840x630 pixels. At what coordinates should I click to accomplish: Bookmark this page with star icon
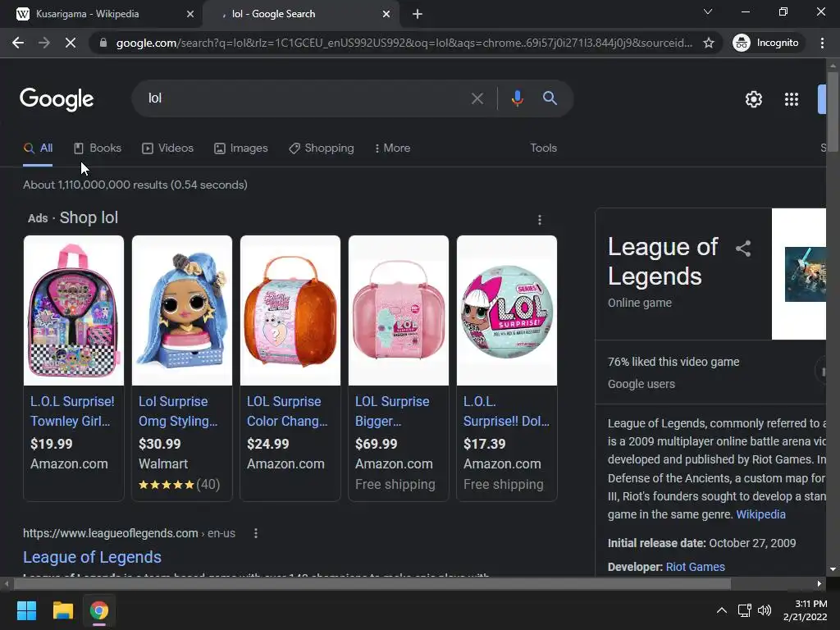point(708,43)
